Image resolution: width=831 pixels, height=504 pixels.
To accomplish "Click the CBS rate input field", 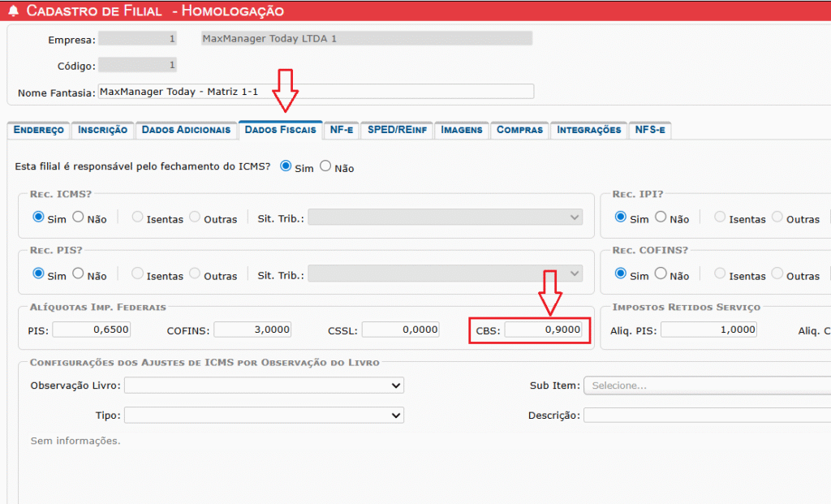I will [543, 330].
